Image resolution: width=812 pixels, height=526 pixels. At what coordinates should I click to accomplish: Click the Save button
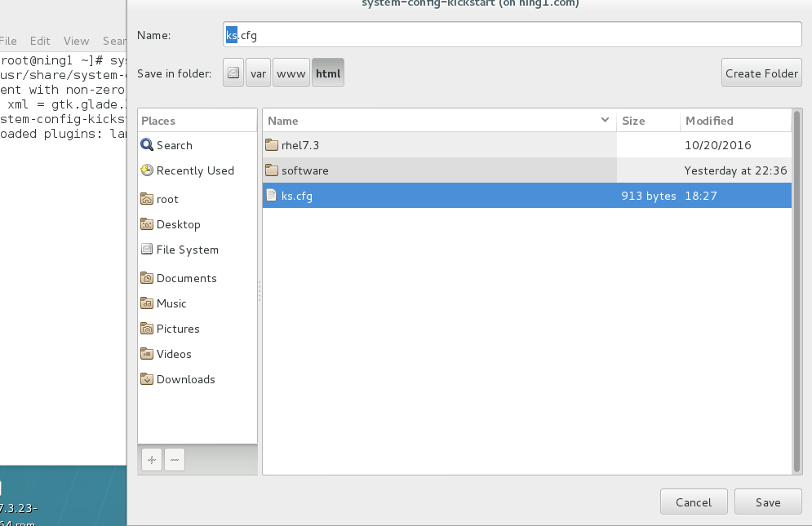(x=768, y=502)
